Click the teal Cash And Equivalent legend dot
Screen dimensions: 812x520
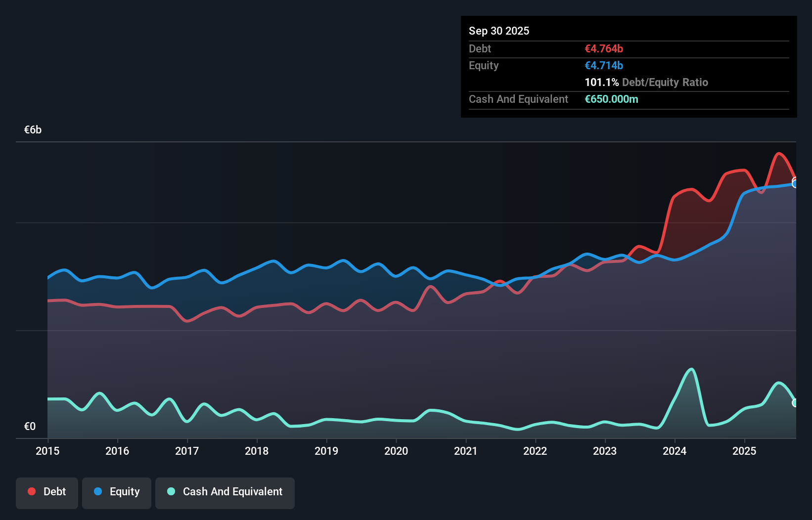click(x=171, y=491)
